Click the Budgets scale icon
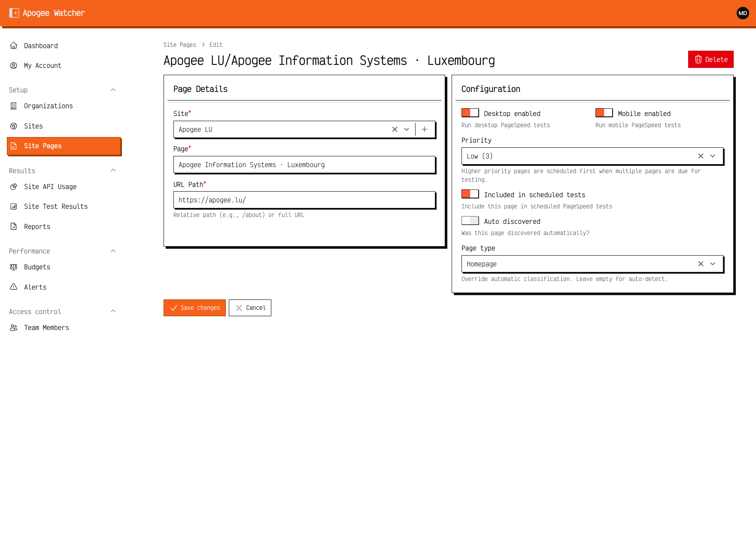Viewport: 756px width, 537px height. pyautogui.click(x=14, y=267)
